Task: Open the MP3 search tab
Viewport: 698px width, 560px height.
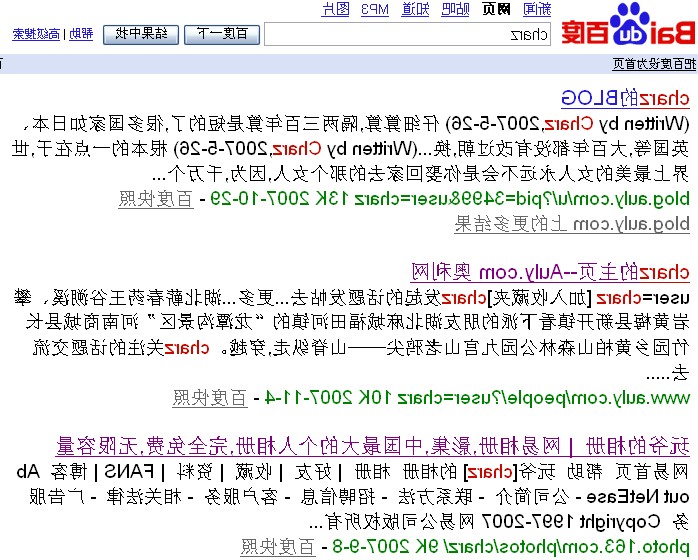Action: (375, 9)
